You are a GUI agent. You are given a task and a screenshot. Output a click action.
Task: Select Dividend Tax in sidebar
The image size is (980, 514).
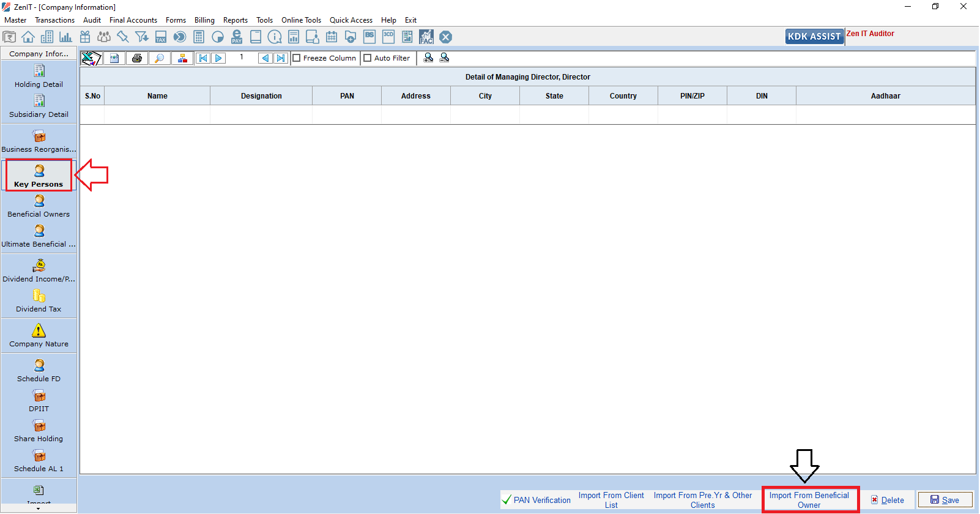pos(39,301)
